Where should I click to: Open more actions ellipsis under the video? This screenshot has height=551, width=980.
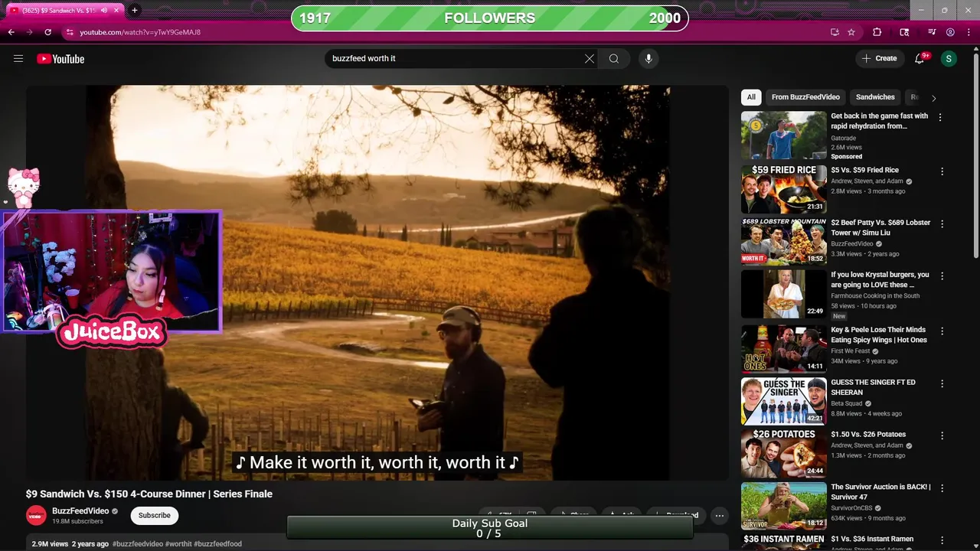pyautogui.click(x=720, y=516)
